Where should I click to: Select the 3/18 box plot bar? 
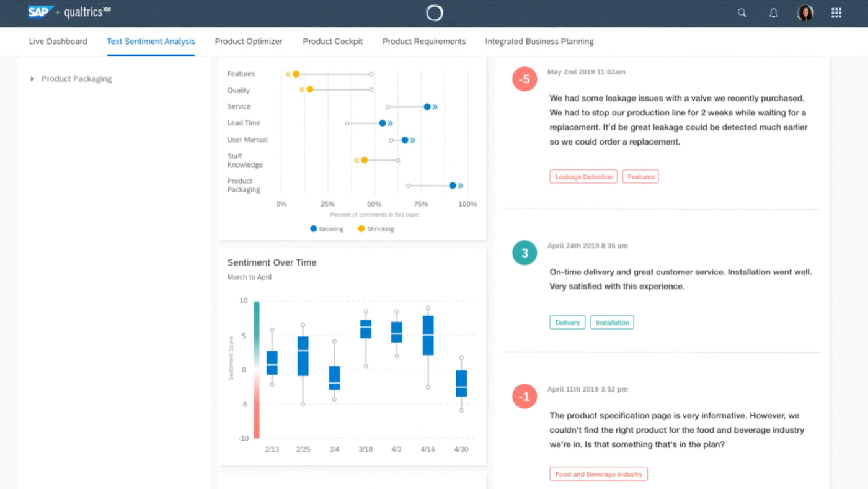(366, 330)
